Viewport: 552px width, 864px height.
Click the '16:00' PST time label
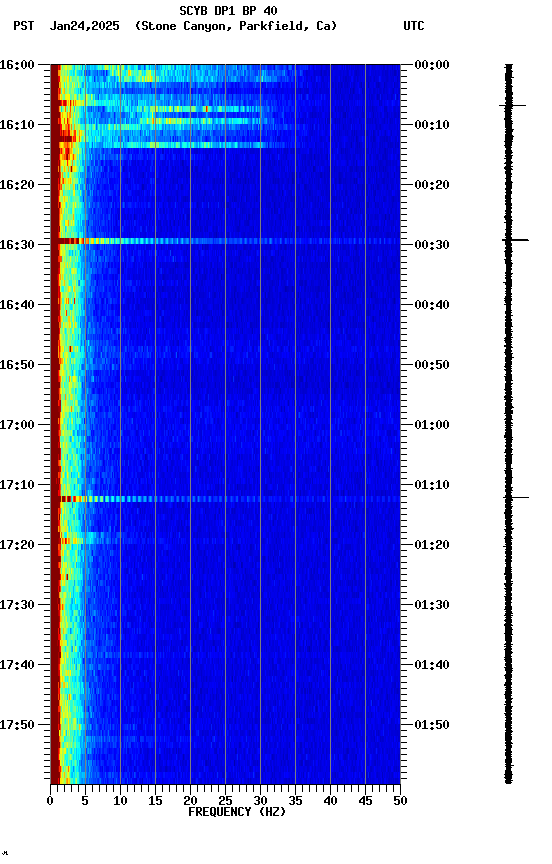(x=17, y=65)
